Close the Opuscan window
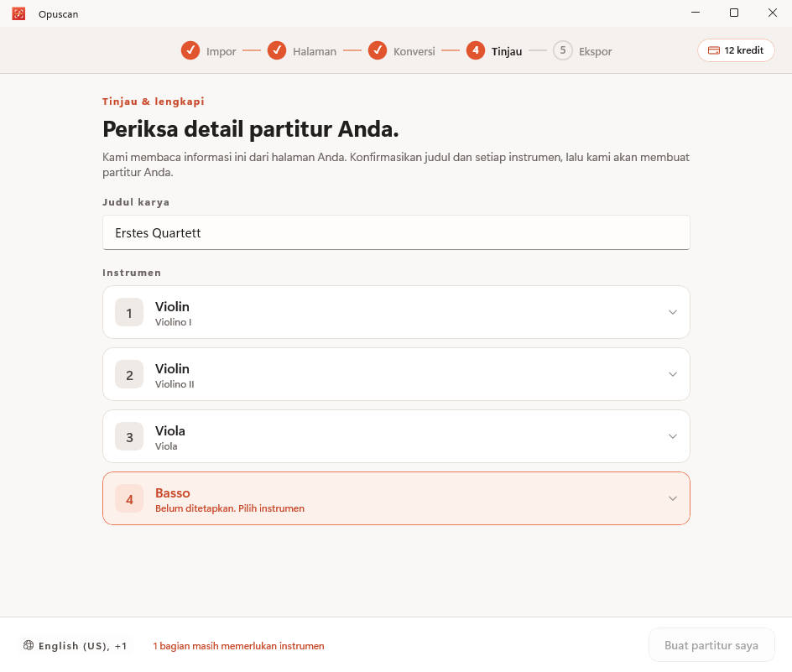This screenshot has width=792, height=672. 773,13
